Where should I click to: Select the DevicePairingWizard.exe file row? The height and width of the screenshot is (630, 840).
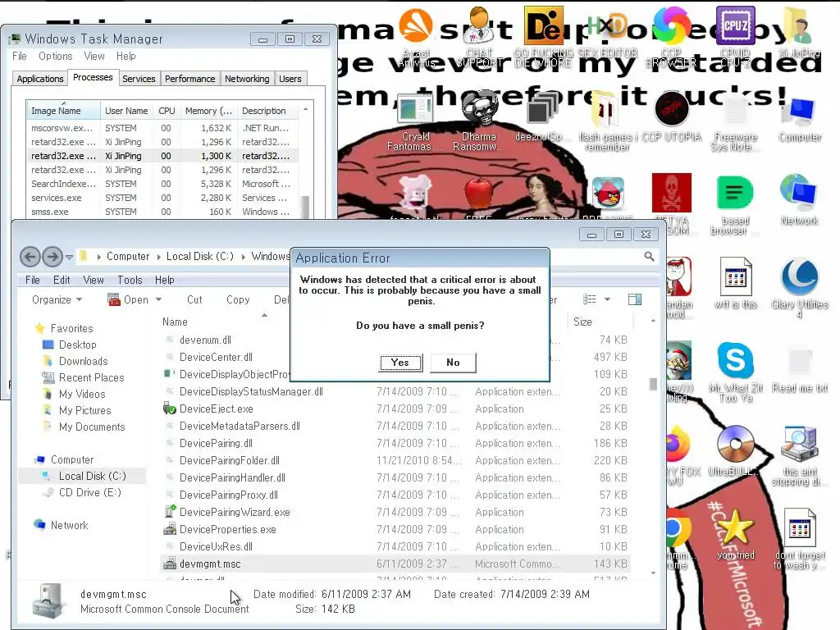tap(396, 513)
